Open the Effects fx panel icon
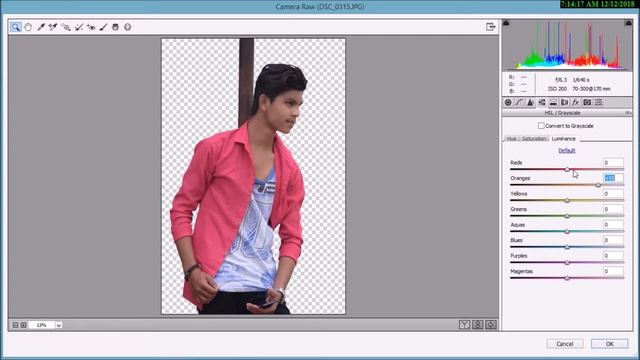640x360 pixels. pyautogui.click(x=576, y=102)
